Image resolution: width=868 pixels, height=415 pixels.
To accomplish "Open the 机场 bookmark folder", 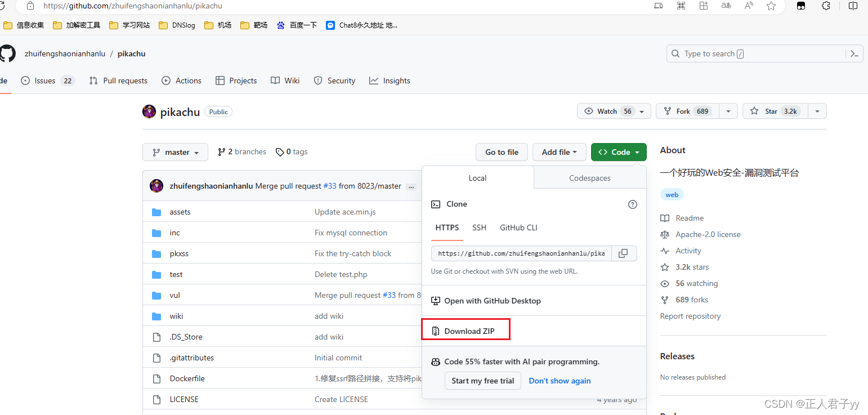I will pos(218,25).
